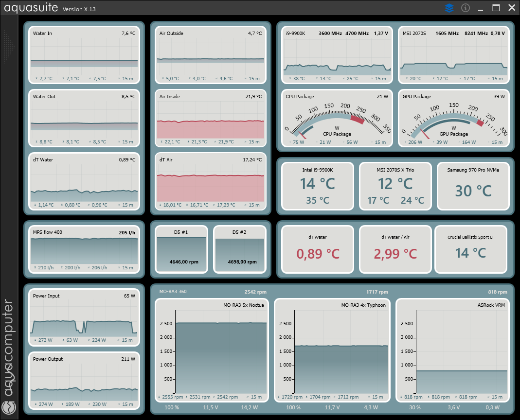Click the 4698,00 rpm pump reading
Screen dimensions: 520x420
(242, 262)
